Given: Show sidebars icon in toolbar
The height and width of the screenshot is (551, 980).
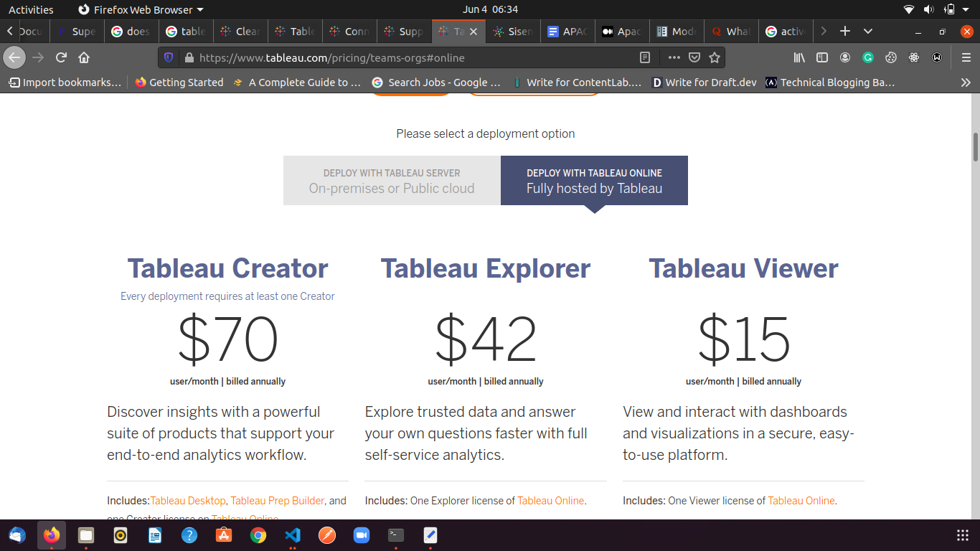Looking at the screenshot, I should click(822, 57).
